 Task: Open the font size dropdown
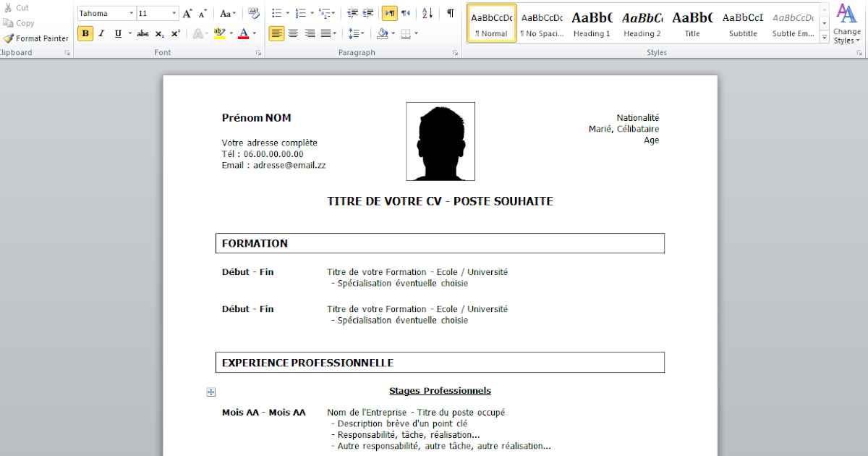172,12
